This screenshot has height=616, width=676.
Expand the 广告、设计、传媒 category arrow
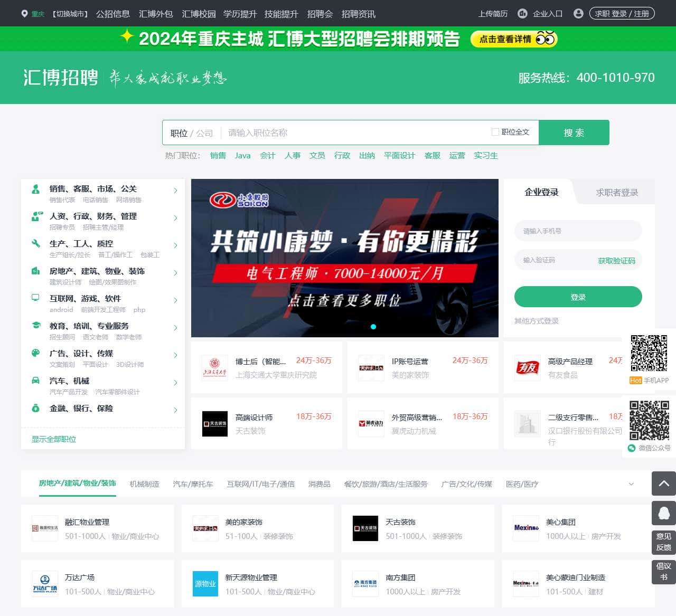[x=175, y=355]
